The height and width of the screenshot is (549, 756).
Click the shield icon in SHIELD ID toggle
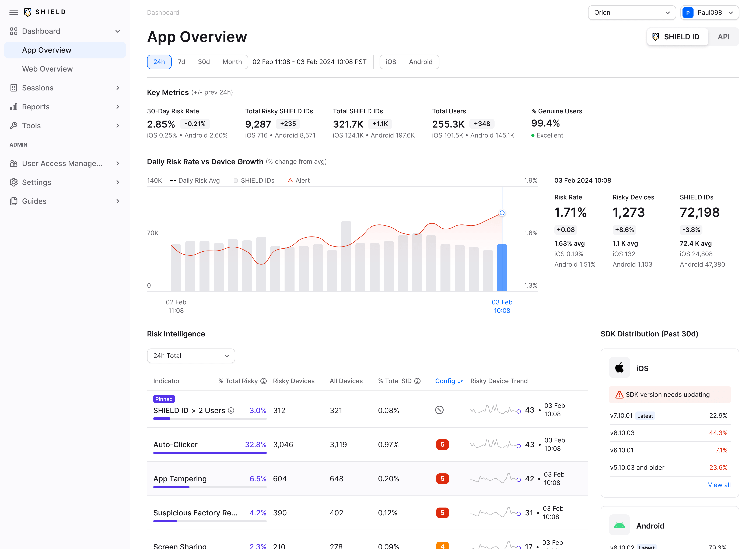(656, 37)
